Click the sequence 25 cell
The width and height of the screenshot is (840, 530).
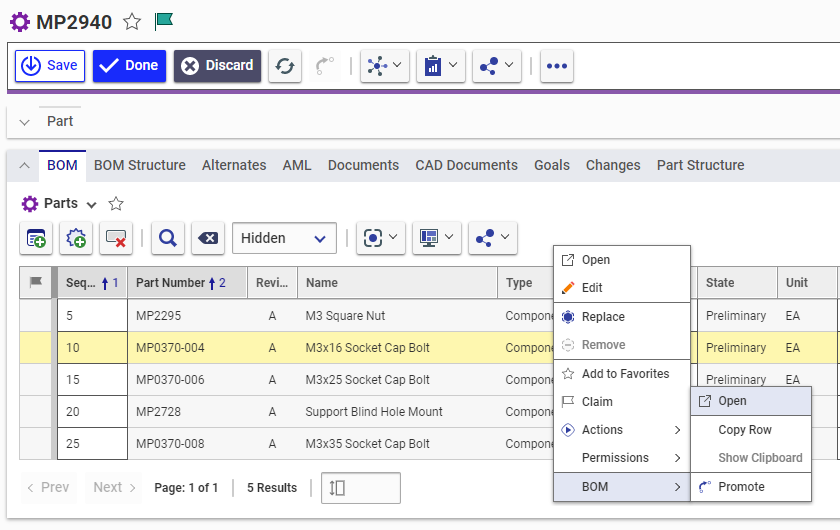(92, 444)
